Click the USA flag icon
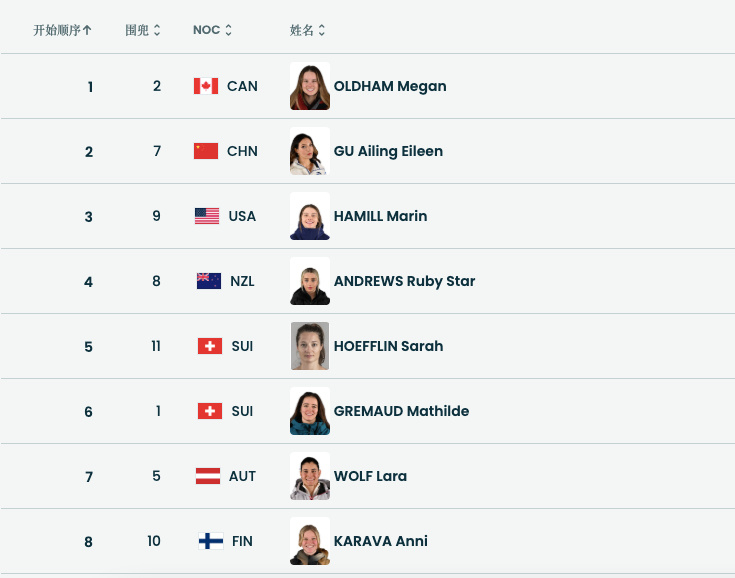Viewport: 735px width, 578px height. 207,216
